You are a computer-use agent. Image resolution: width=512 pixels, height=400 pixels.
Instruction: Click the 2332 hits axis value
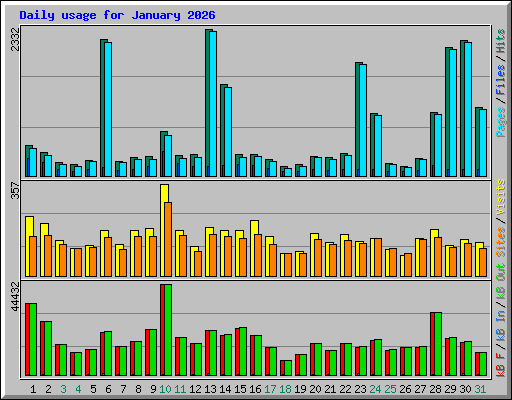tap(15, 39)
